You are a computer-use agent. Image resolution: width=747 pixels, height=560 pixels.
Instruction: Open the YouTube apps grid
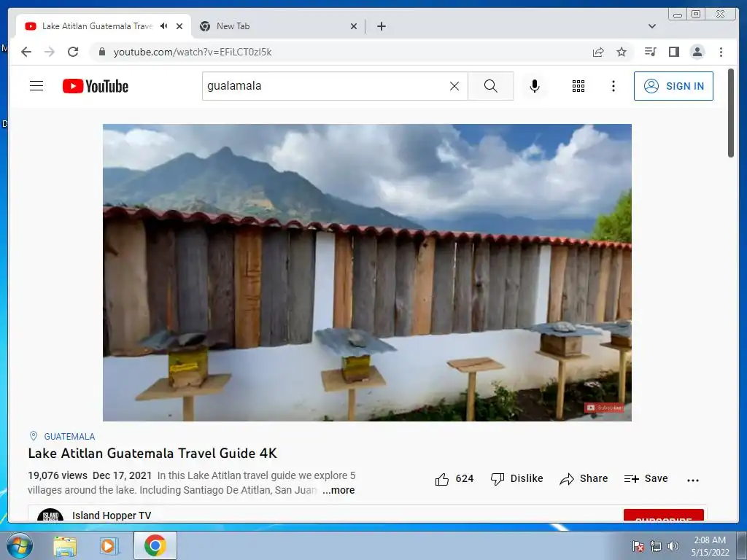578,86
